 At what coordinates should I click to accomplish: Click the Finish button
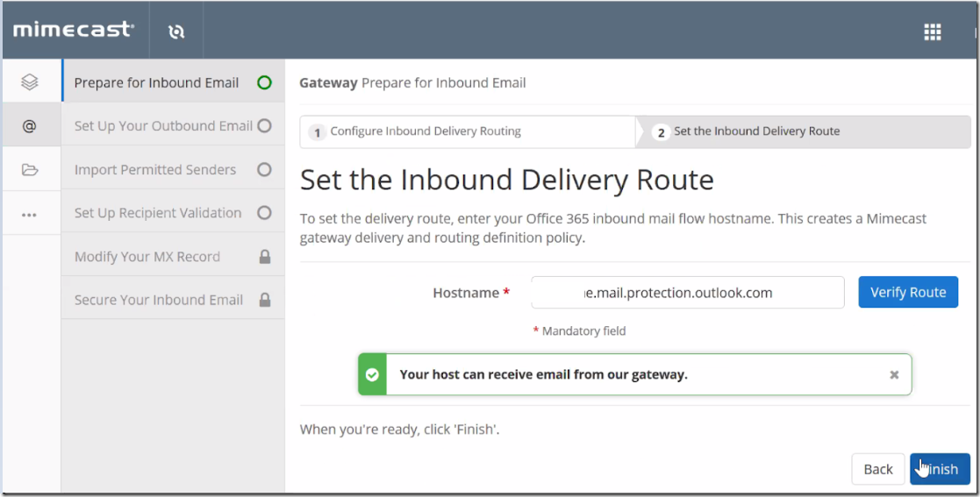[940, 470]
